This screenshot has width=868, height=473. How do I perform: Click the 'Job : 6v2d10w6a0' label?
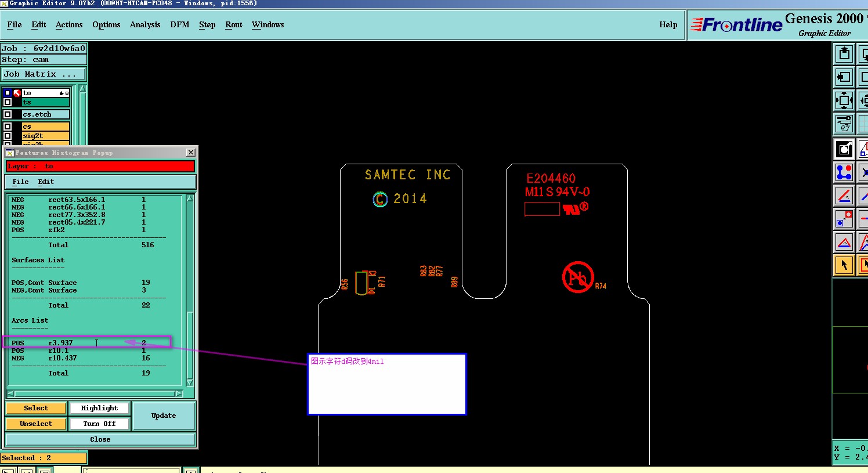coord(44,48)
